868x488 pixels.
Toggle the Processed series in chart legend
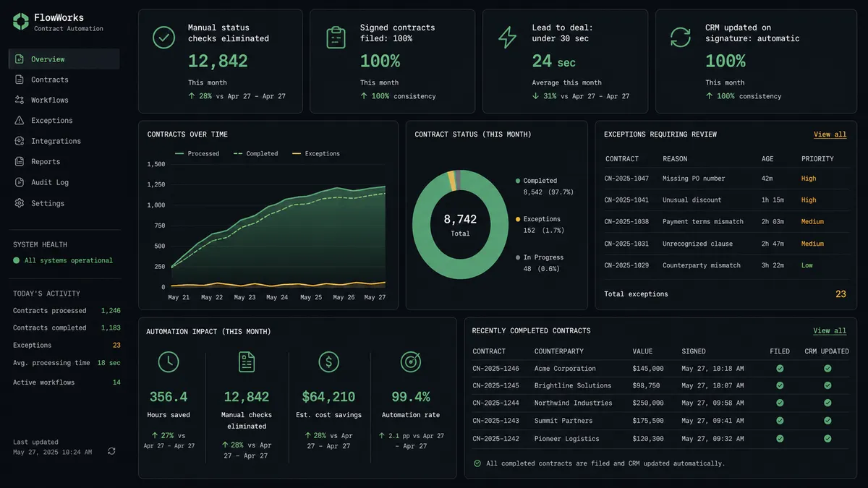point(197,154)
